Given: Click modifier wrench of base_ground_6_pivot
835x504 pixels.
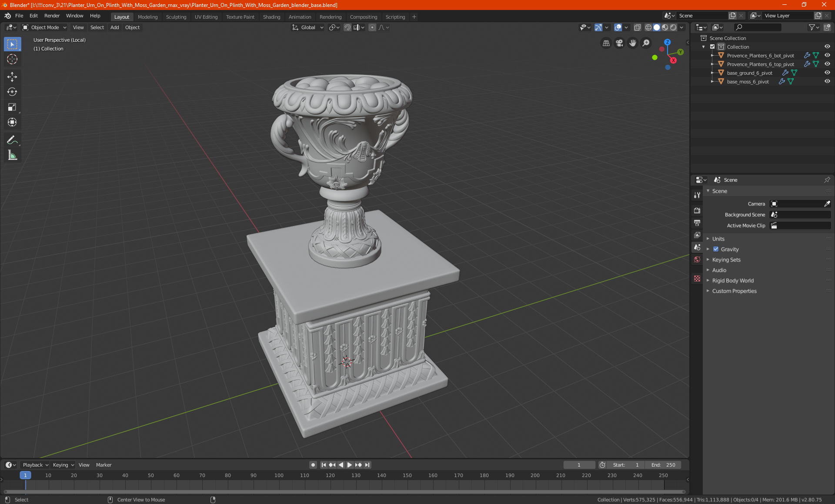Looking at the screenshot, I should pos(785,73).
